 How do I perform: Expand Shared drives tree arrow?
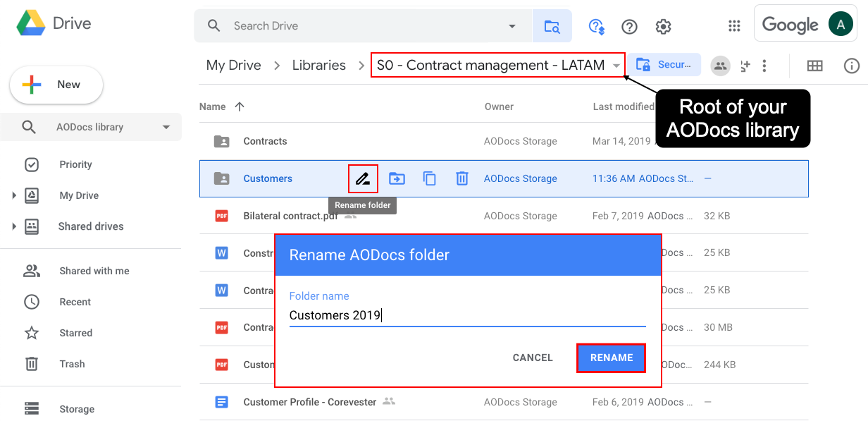click(13, 226)
